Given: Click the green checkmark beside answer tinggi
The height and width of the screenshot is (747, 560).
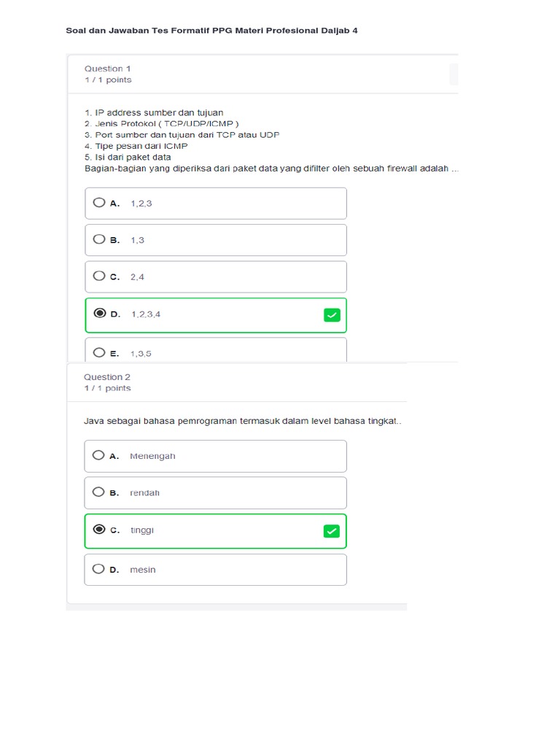Looking at the screenshot, I should (332, 531).
